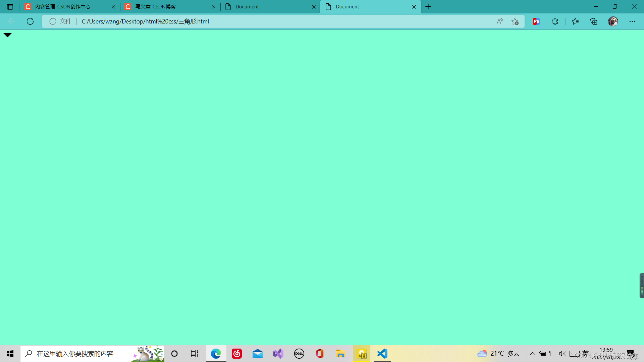This screenshot has width=644, height=362.
Task: Switch to the first Document tab
Action: click(x=270, y=7)
